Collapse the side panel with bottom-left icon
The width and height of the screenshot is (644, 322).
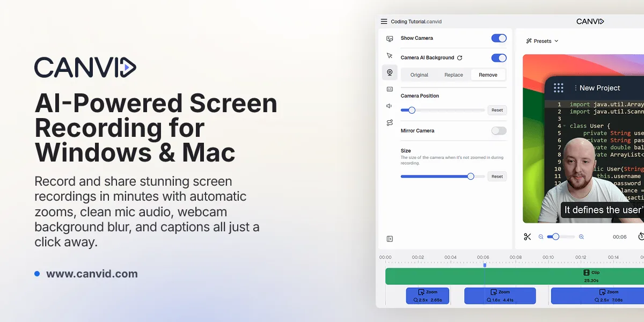coord(390,239)
